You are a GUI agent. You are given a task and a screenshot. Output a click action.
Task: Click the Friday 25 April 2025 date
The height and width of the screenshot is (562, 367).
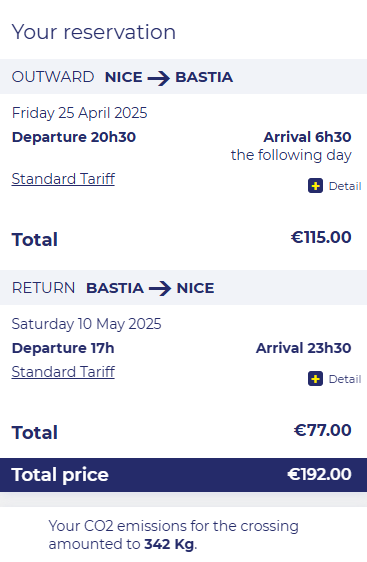(80, 113)
